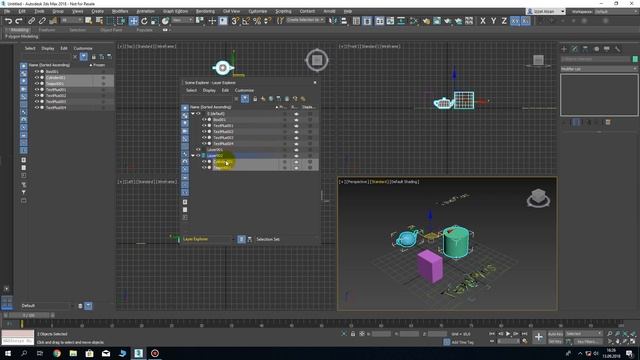Screen dimensions: 640x360
Task: Open the reference coordinate system View dropdown
Action: 182,20
